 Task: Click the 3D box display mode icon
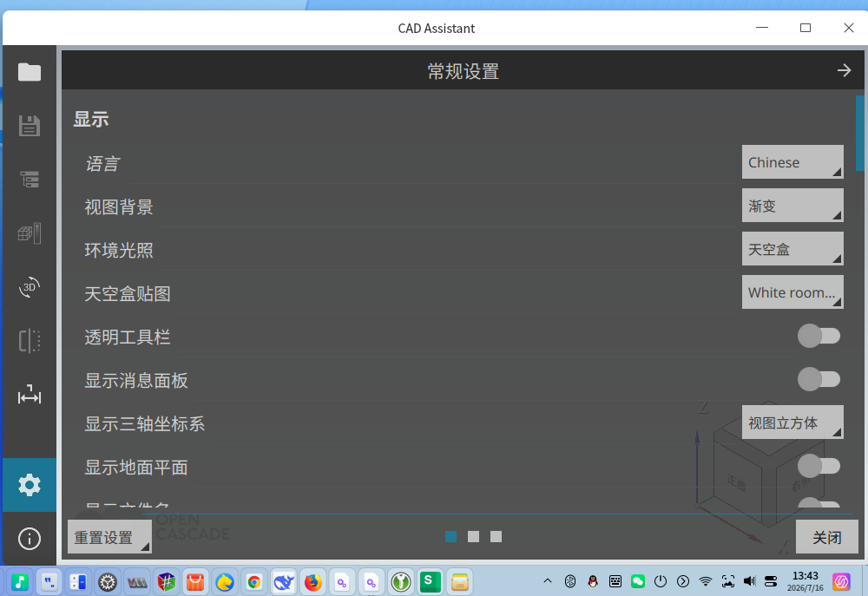[x=30, y=233]
